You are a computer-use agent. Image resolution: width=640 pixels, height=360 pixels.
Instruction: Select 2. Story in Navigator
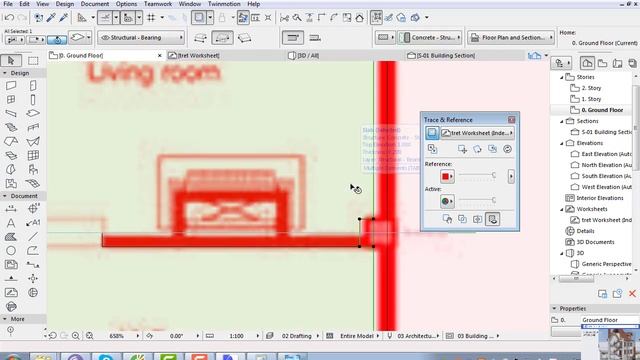591,88
